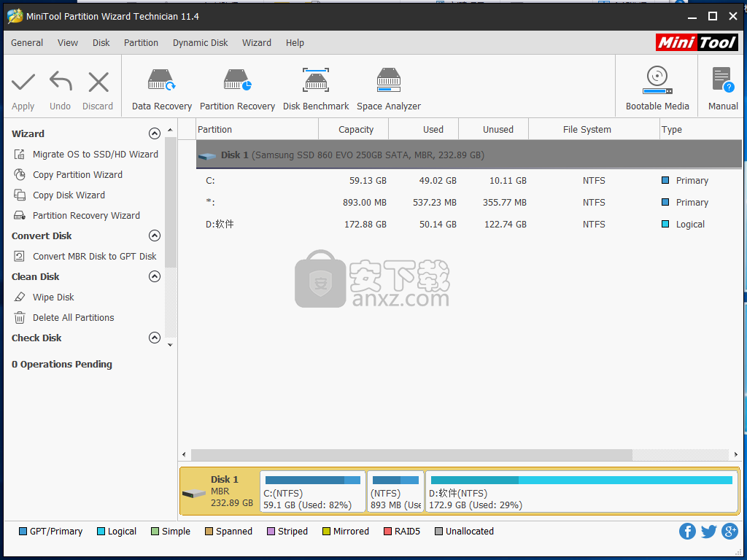Sort by Unused column header

pos(494,130)
